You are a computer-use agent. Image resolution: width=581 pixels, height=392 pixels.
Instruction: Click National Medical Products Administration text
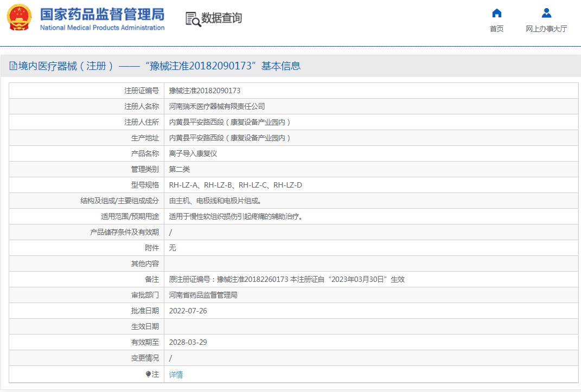(103, 28)
